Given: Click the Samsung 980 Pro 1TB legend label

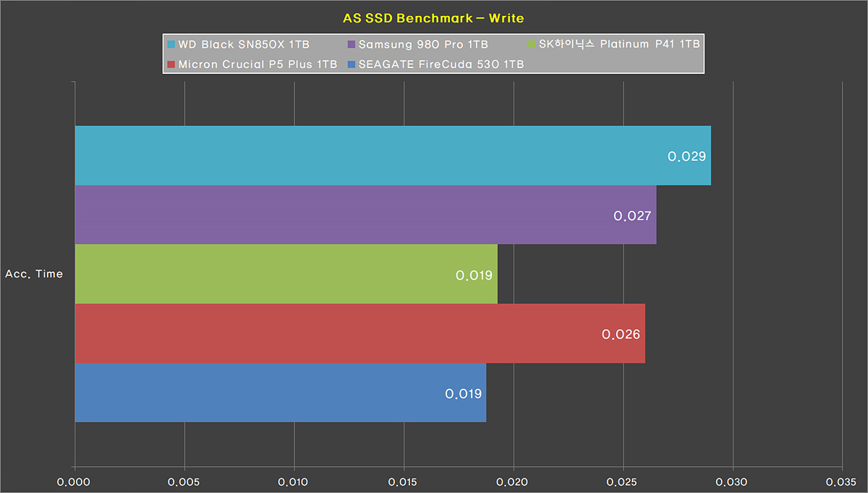Looking at the screenshot, I should point(423,45).
